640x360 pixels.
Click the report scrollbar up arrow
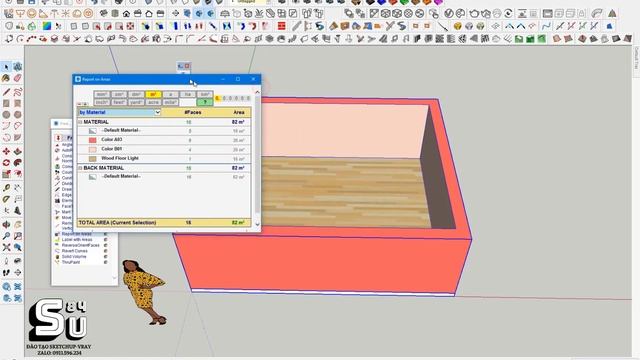(x=257, y=92)
